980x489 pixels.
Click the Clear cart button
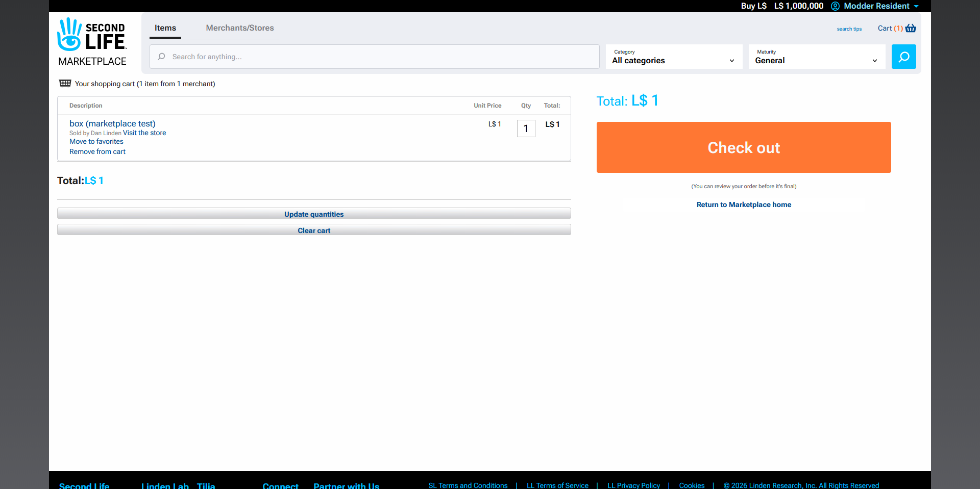coord(314,230)
